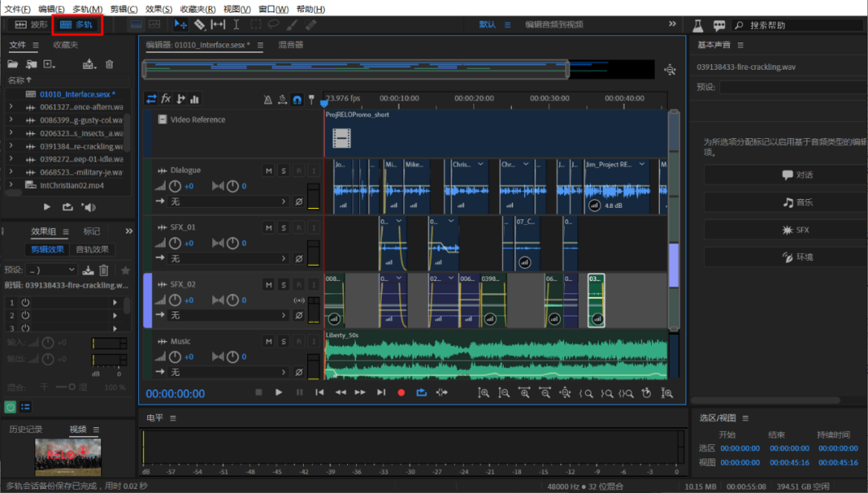This screenshot has width=868, height=493.
Task: Click the fast forward button
Action: pyautogui.click(x=360, y=393)
